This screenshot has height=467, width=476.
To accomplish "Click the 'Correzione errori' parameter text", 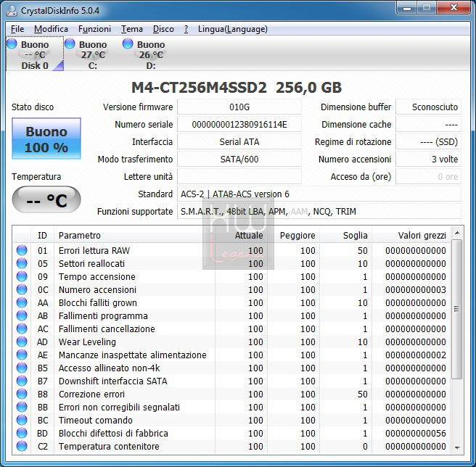I will pyautogui.click(x=91, y=394).
